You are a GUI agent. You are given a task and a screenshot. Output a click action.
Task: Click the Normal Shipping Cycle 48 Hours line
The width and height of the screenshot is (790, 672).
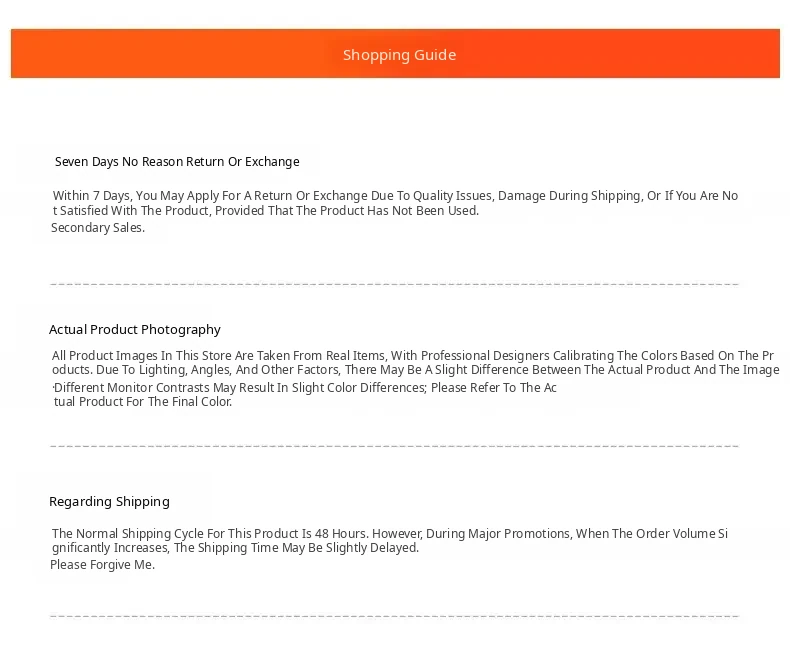tap(389, 533)
